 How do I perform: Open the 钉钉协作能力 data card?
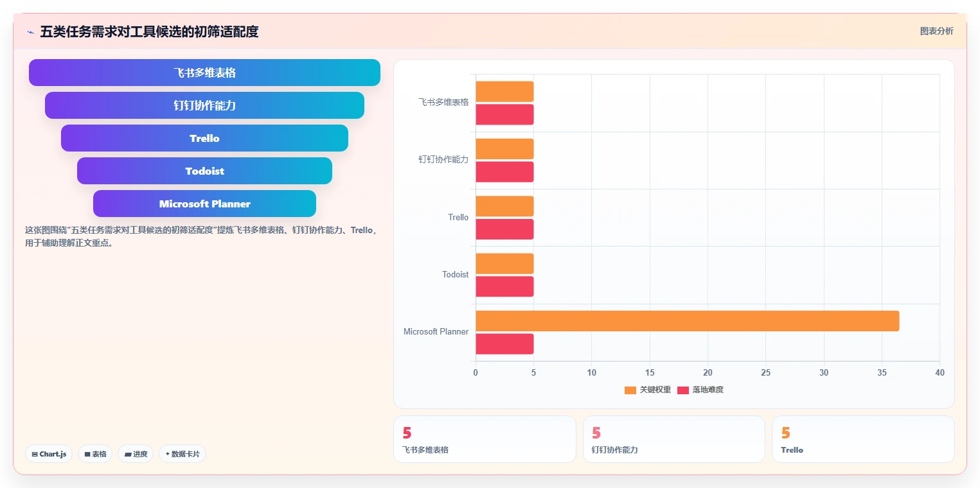pyautogui.click(x=674, y=439)
